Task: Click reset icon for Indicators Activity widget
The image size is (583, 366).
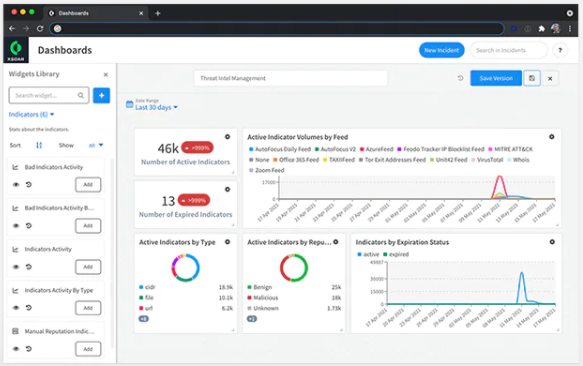Action: [28, 267]
